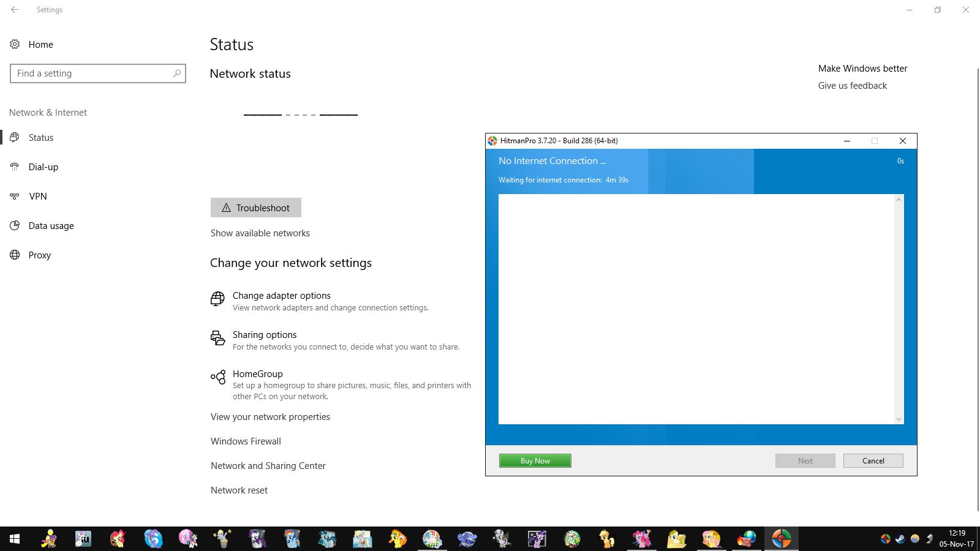View your network properties
Image resolution: width=980 pixels, height=551 pixels.
(x=270, y=417)
